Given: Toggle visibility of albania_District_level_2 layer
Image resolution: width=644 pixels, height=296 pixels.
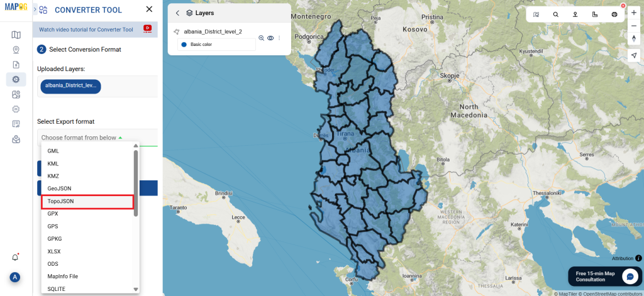Looking at the screenshot, I should (x=270, y=38).
